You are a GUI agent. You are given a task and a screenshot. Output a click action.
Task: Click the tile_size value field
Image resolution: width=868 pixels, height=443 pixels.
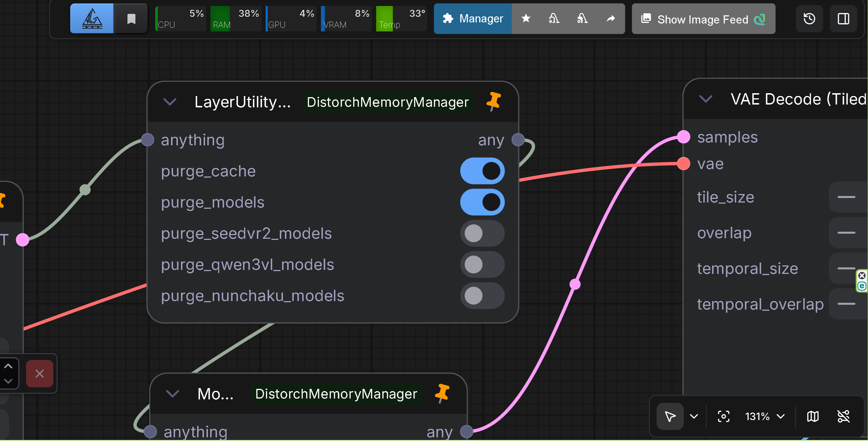(x=848, y=197)
